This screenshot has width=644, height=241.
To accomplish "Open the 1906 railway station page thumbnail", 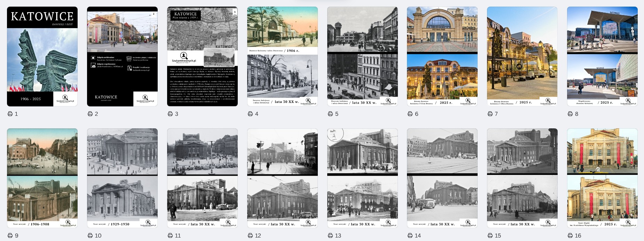I will pos(282,56).
